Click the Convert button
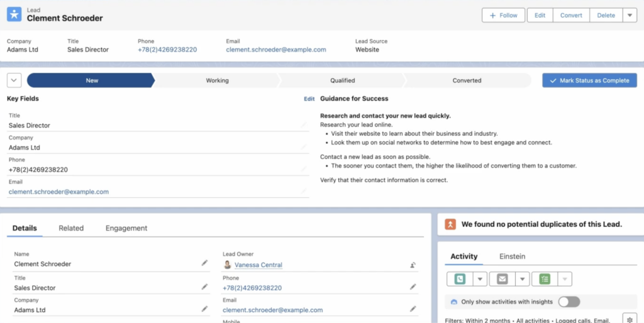Image resolution: width=644 pixels, height=323 pixels. (571, 15)
